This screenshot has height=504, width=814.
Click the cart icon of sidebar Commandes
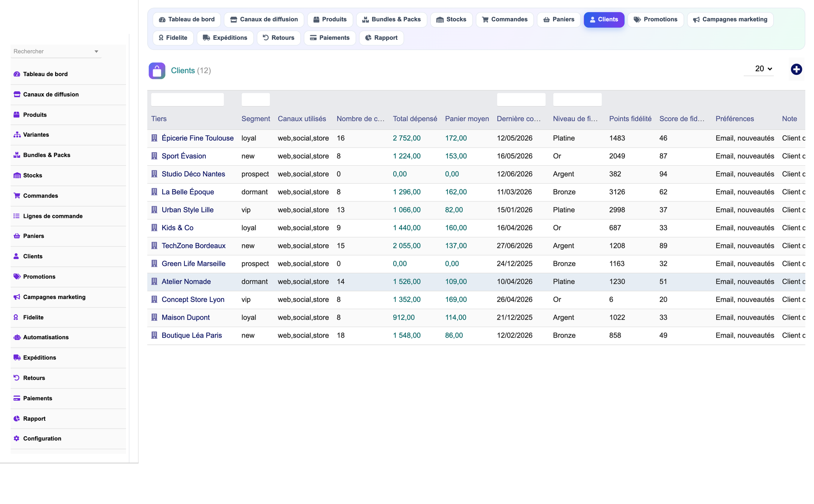click(17, 196)
